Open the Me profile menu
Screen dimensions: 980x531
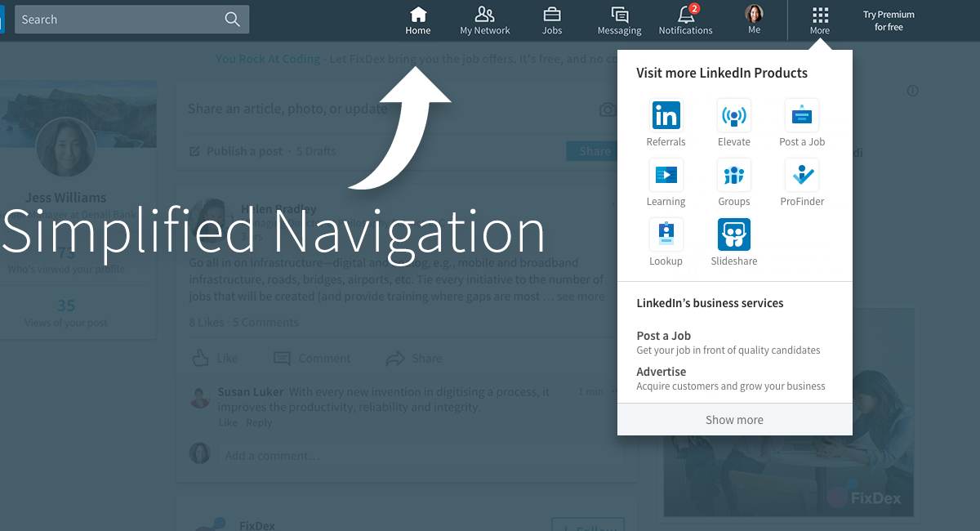click(754, 20)
